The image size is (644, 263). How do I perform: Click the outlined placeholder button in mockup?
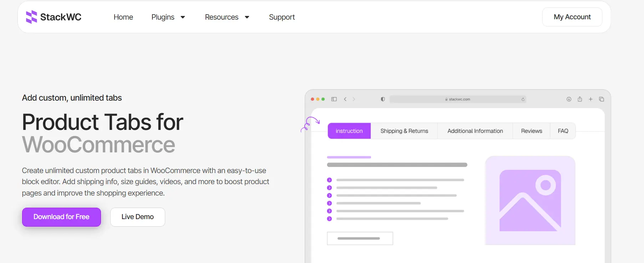tap(360, 238)
